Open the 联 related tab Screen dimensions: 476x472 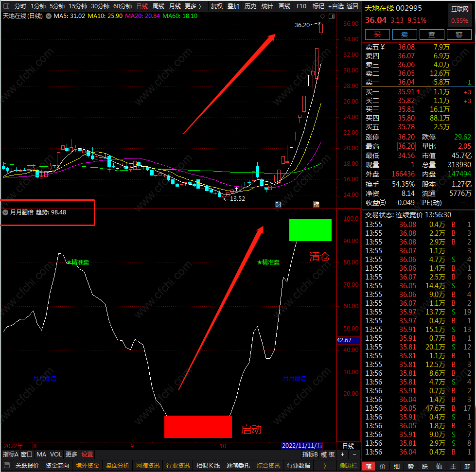pos(425,466)
